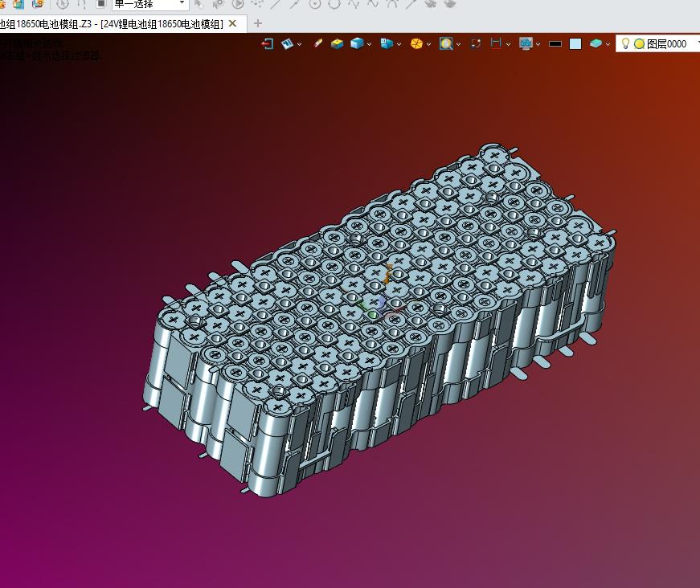Click the black line color swatch

(x=555, y=43)
